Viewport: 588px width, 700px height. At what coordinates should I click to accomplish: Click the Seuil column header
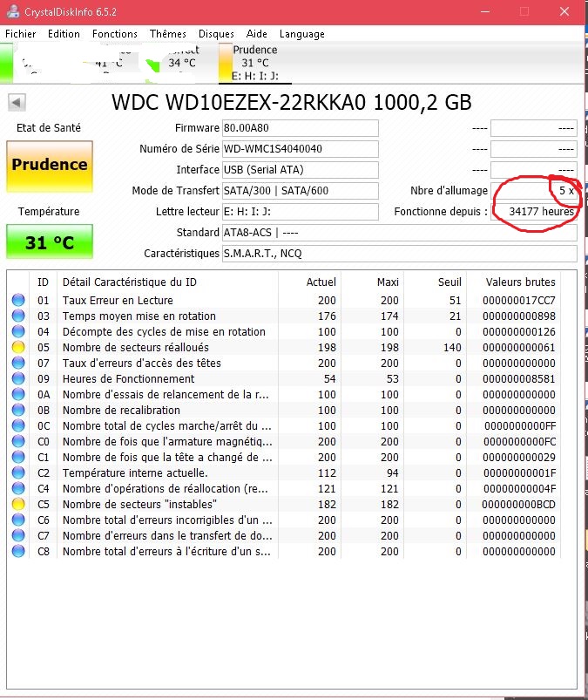tap(436, 282)
